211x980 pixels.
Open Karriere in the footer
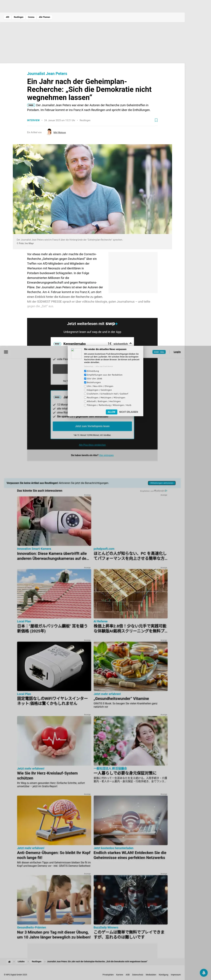click(119, 975)
